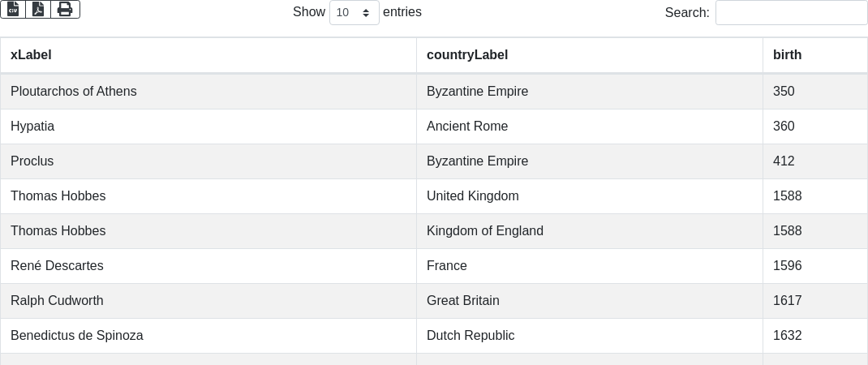Click the Dutch Republic country cell
The image size is (868, 365).
pos(471,336)
